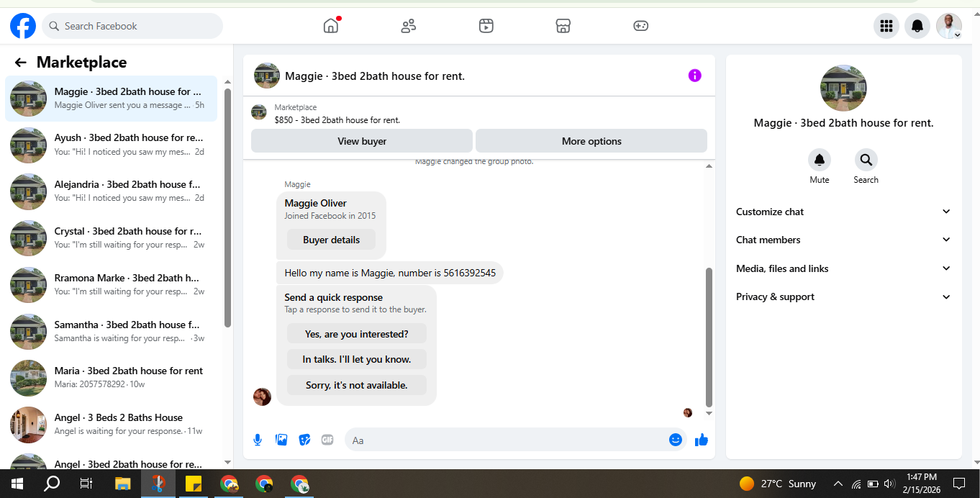Open Windows taskbar search
The height and width of the screenshot is (498, 980).
52,484
